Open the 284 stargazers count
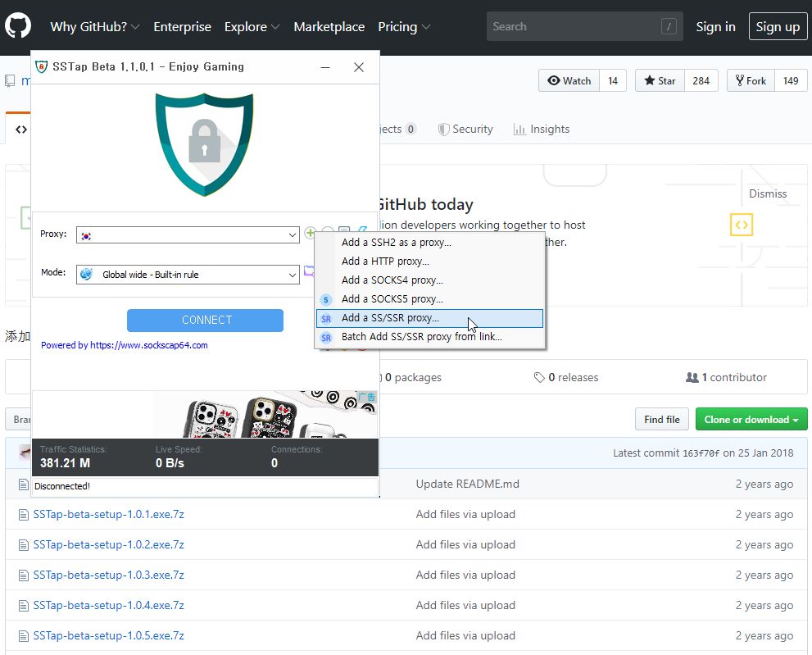812x655 pixels. 701,81
